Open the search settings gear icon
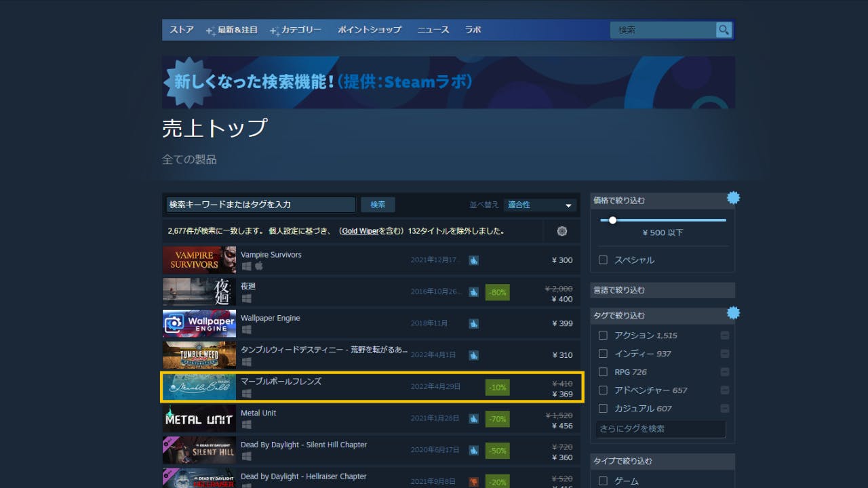This screenshot has height=488, width=868. point(561,231)
